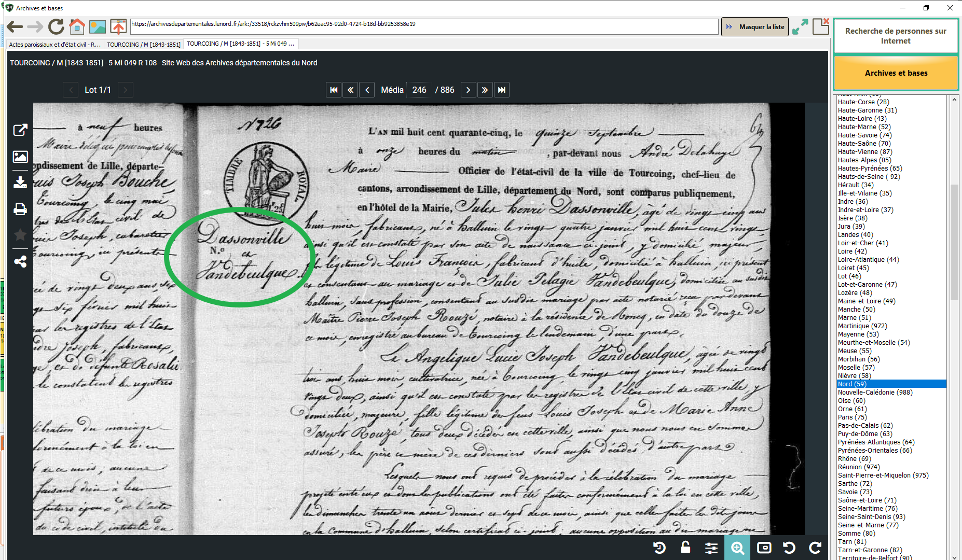Select Nouvelle-Calédonie (988) in the list
The width and height of the screenshot is (962, 560).
click(x=875, y=392)
